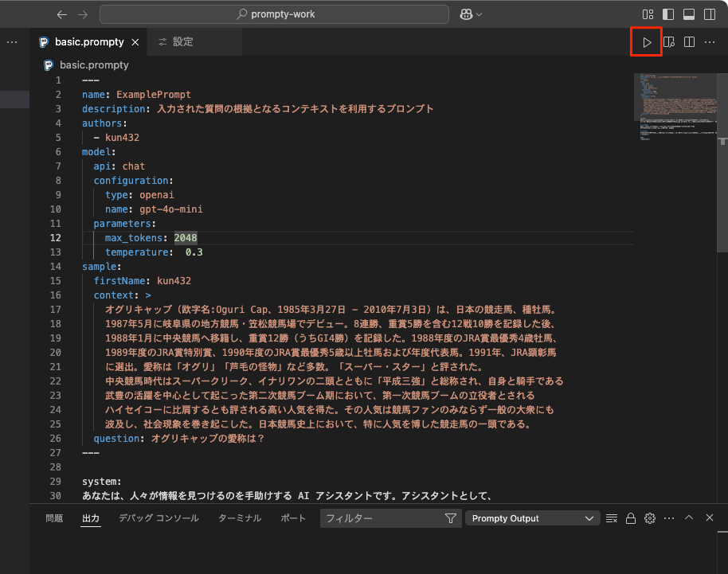Image resolution: width=728 pixels, height=574 pixels.
Task: Expand Copilot dropdown chevron
Action: click(479, 15)
